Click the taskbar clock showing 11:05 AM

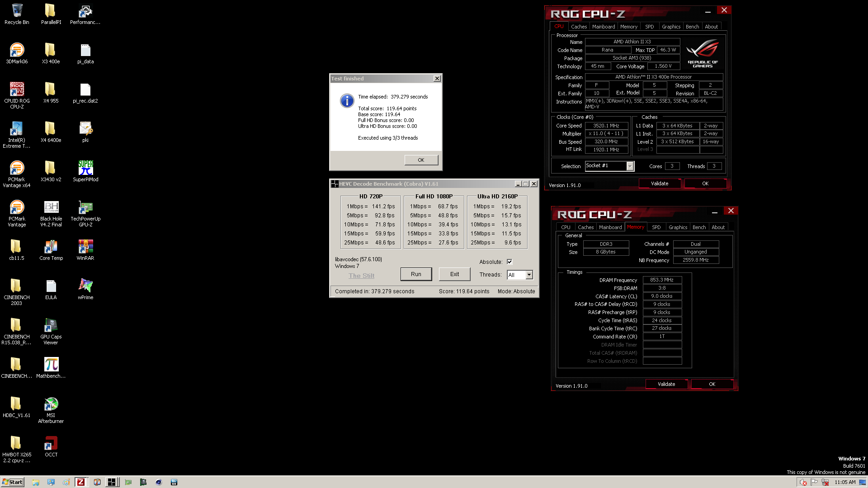[845, 482]
